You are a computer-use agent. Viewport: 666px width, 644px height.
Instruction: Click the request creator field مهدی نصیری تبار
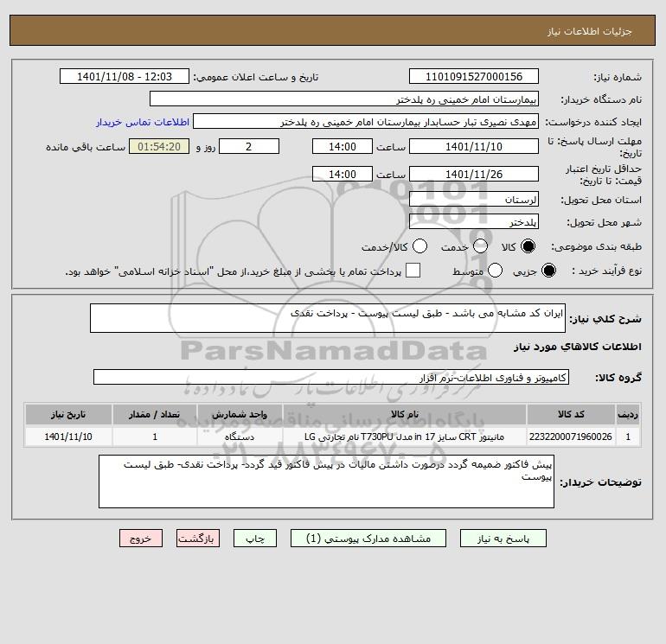coord(366,122)
